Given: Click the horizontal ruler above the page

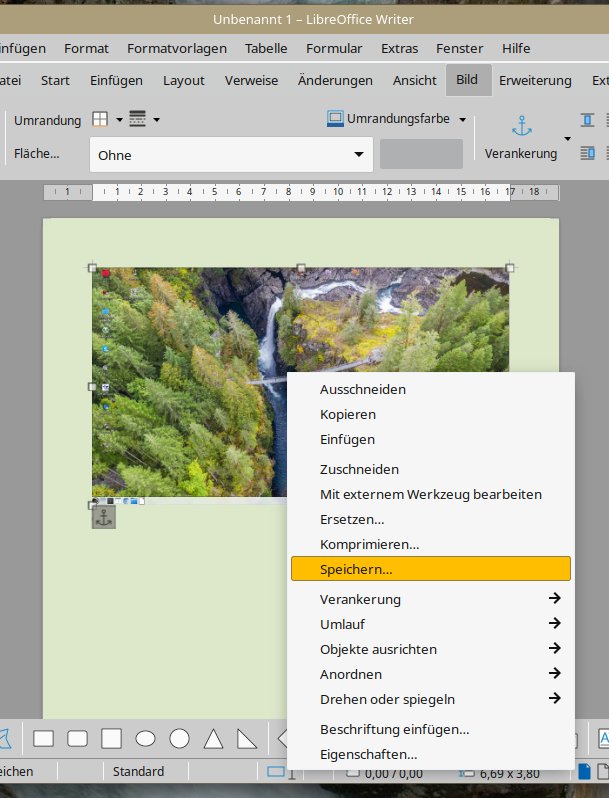Looking at the screenshot, I should point(301,192).
